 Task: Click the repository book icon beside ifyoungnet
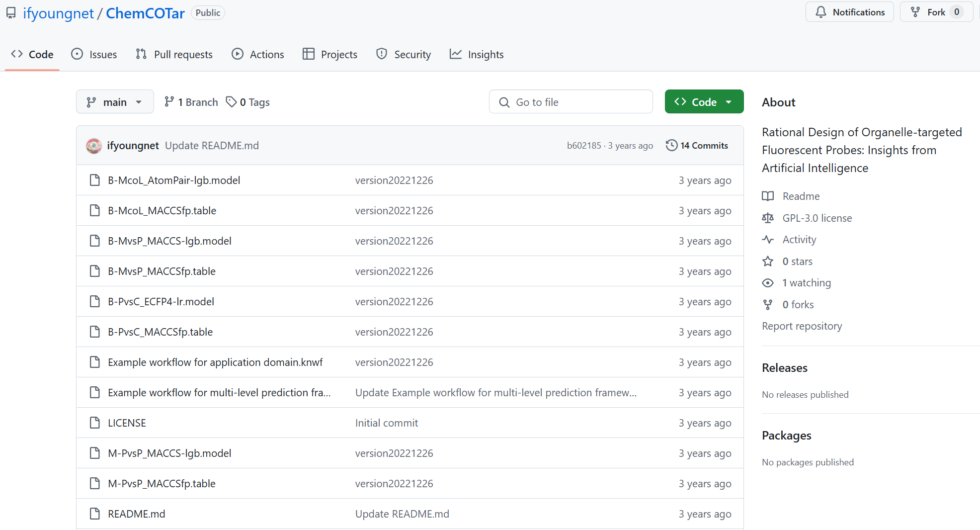tap(11, 13)
